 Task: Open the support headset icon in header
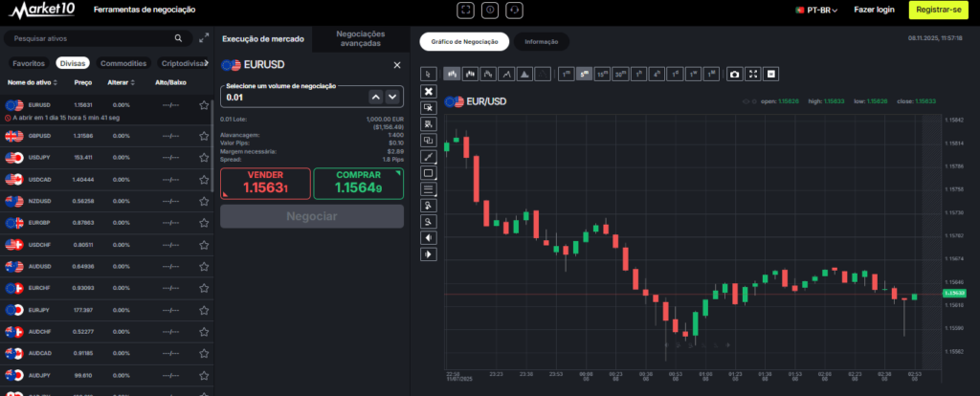coord(515,10)
